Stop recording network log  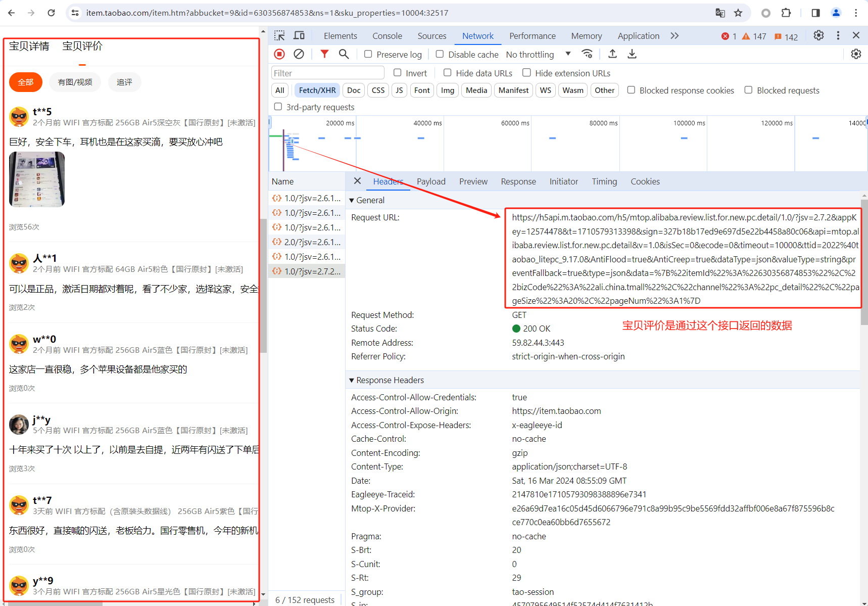click(279, 54)
